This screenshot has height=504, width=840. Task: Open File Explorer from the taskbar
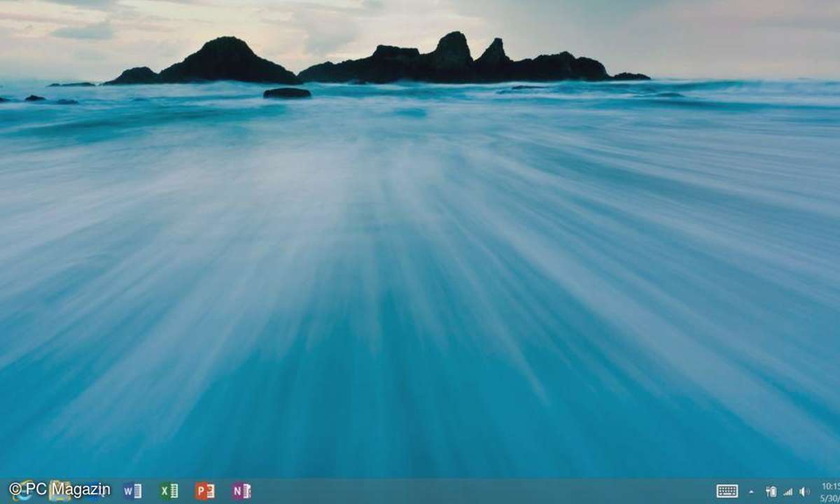(x=60, y=490)
